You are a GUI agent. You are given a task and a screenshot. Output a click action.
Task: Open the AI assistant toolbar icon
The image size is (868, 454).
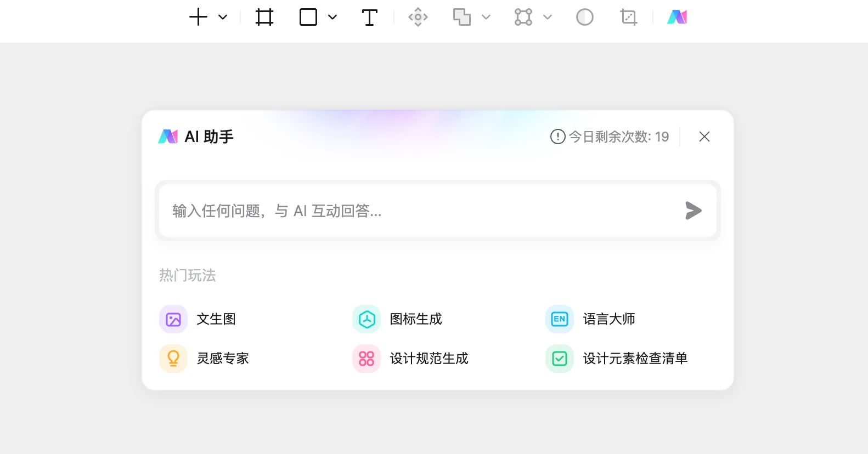[x=677, y=17]
